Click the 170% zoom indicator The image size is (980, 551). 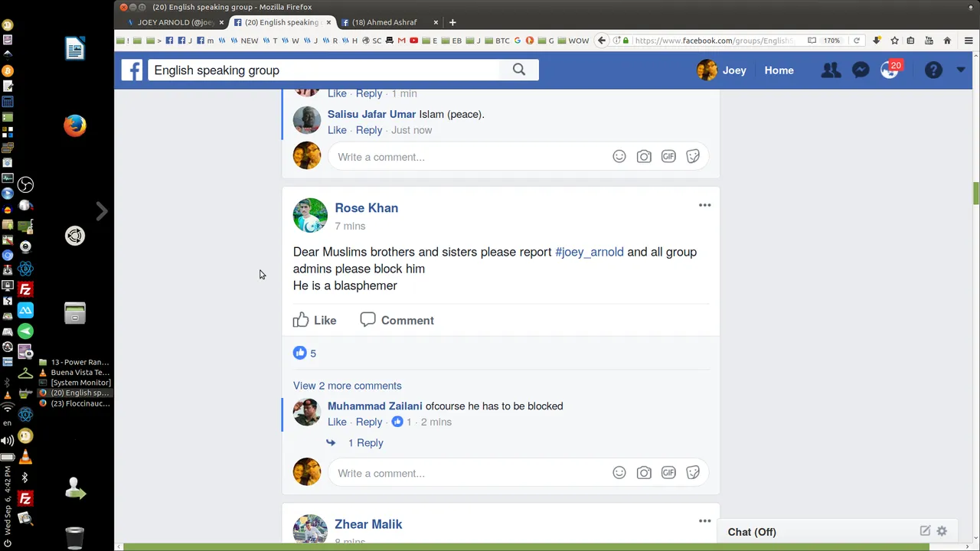(831, 41)
